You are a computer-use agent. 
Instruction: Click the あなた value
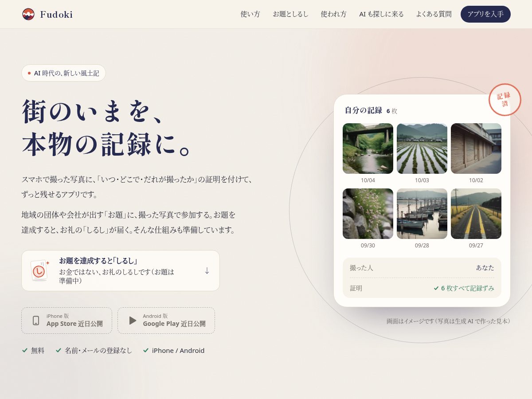485,268
